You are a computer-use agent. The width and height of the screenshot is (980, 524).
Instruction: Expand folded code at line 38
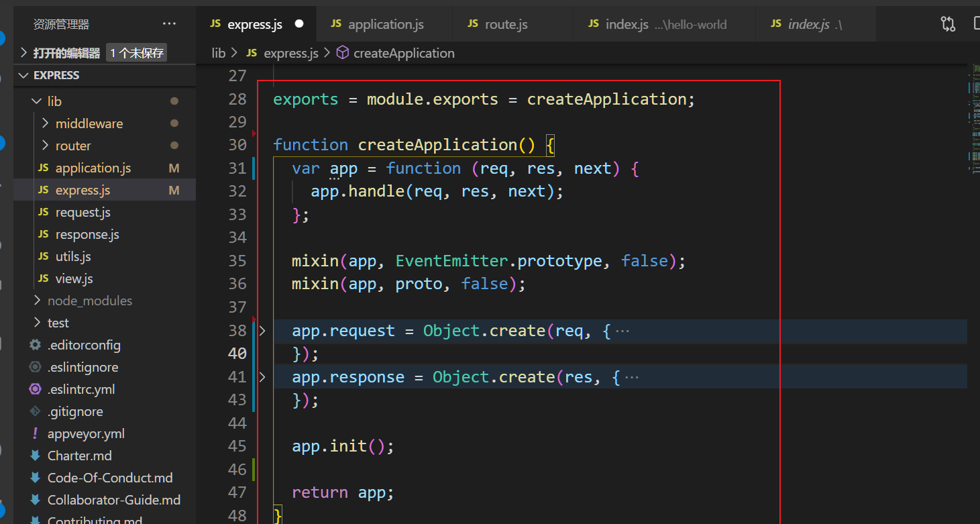pos(262,331)
